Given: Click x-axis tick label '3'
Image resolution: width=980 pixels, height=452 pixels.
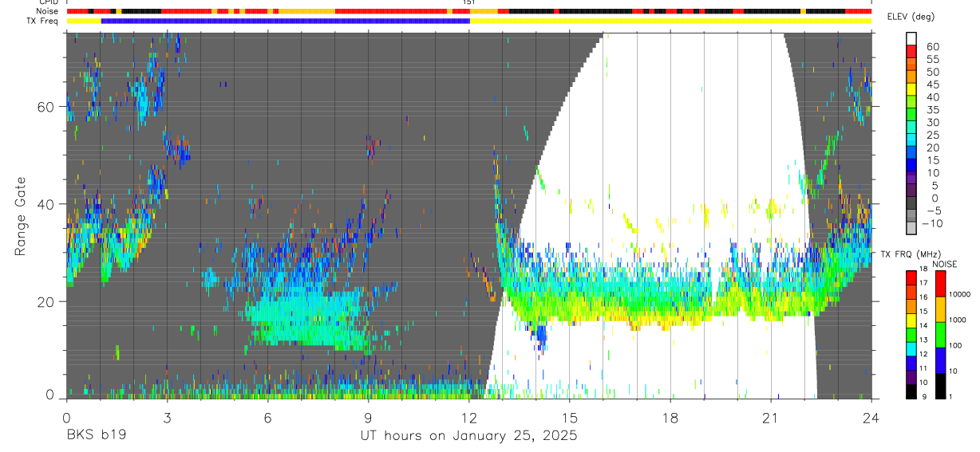Looking at the screenshot, I should coord(167,418).
